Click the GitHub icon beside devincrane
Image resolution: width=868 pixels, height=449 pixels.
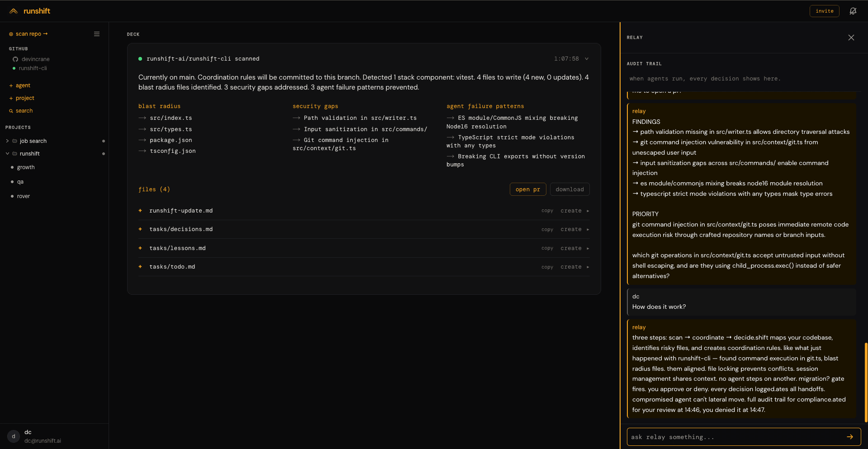point(15,59)
